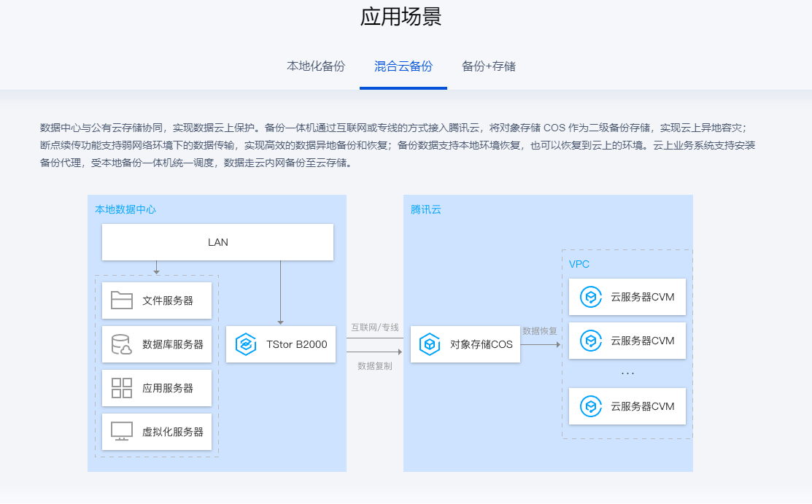This screenshot has width=812, height=504.
Task: Select the 混合云备份 tab
Action: click(403, 66)
